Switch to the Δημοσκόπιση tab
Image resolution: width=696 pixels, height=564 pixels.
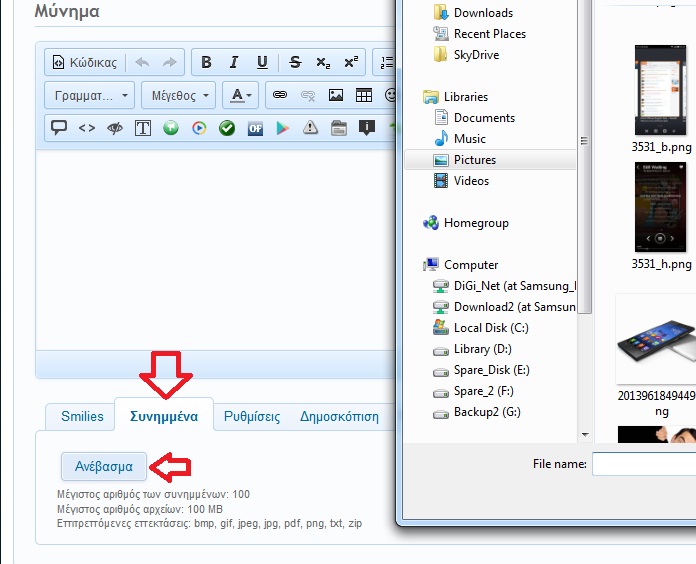pos(339,417)
